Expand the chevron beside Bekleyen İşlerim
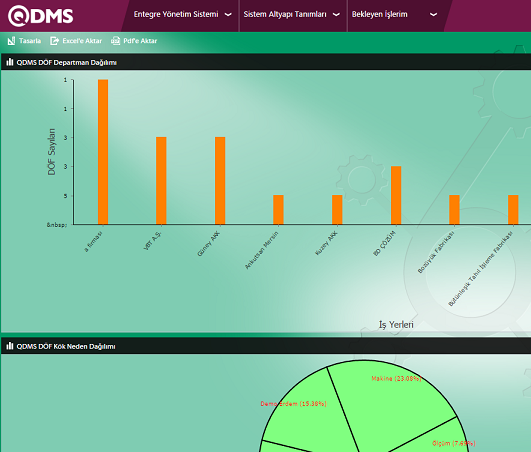The image size is (531, 452). tap(433, 15)
